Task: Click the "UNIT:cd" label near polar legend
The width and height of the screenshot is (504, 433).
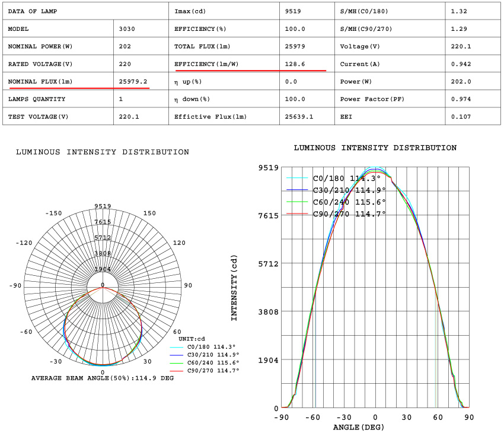Action: tap(192, 339)
